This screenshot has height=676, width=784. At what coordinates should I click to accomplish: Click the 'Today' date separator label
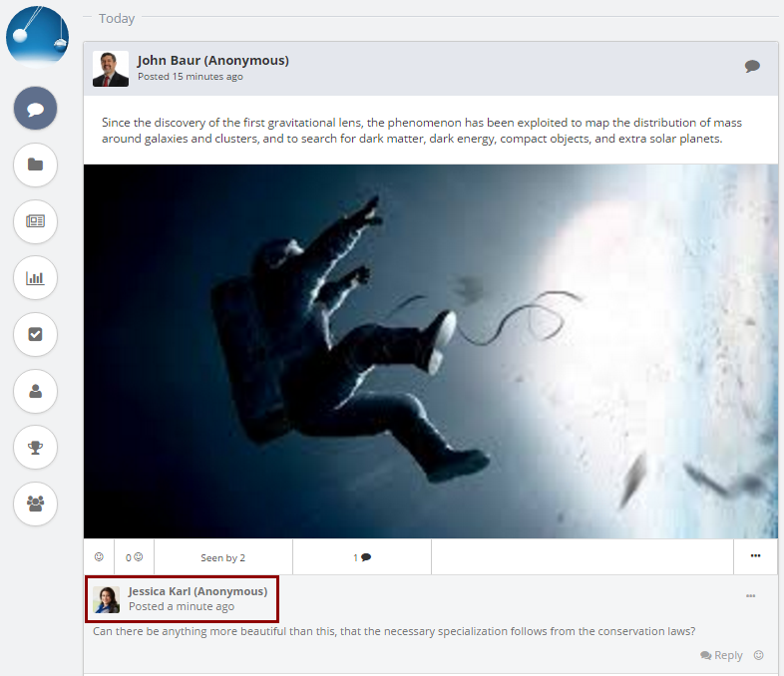(x=117, y=19)
